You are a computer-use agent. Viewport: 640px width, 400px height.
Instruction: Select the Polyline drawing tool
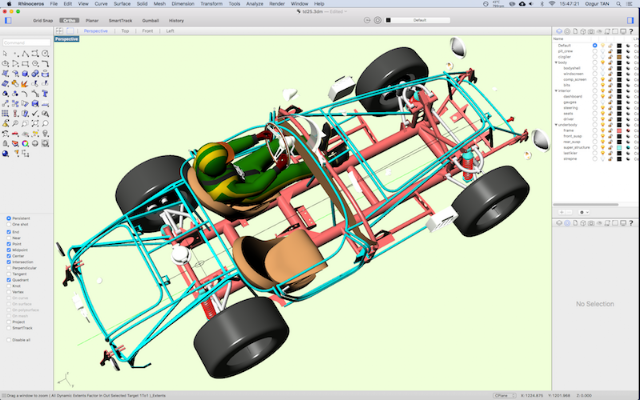click(x=25, y=53)
